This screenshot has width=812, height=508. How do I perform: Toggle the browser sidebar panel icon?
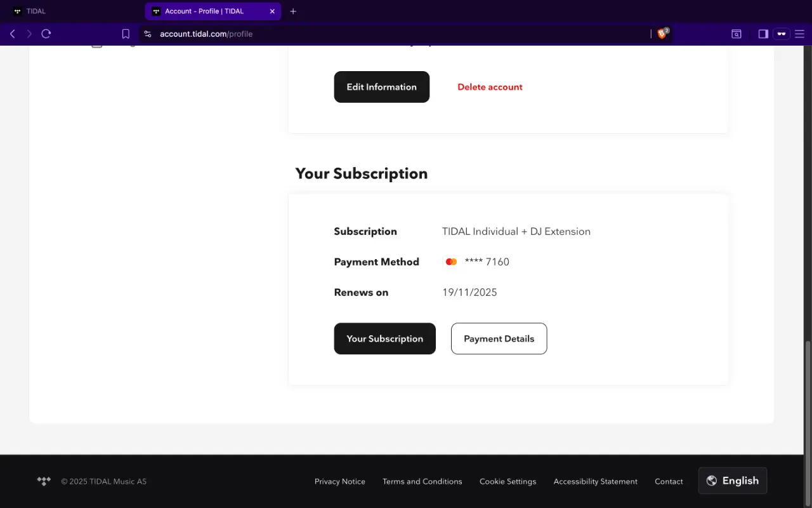click(x=763, y=34)
